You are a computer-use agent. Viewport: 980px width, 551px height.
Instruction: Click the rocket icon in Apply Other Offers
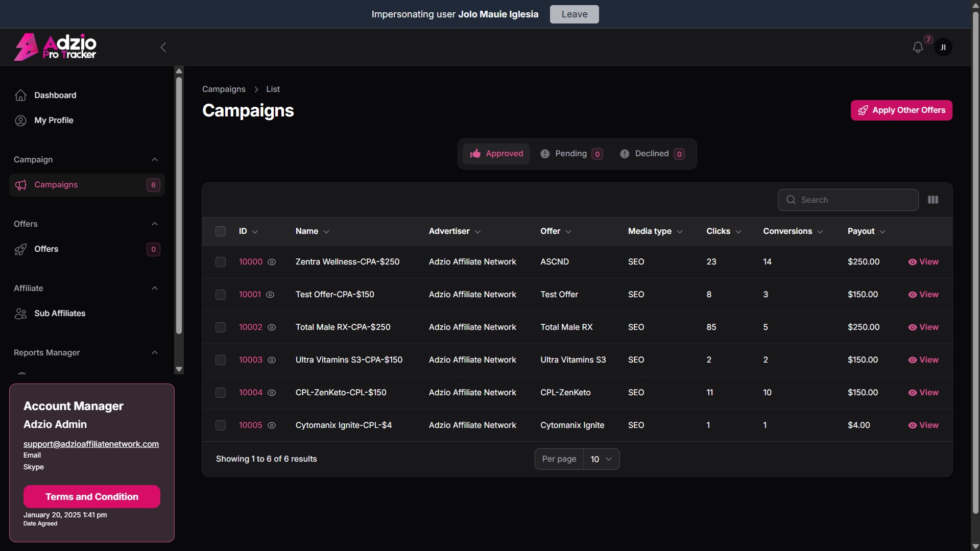pos(863,110)
